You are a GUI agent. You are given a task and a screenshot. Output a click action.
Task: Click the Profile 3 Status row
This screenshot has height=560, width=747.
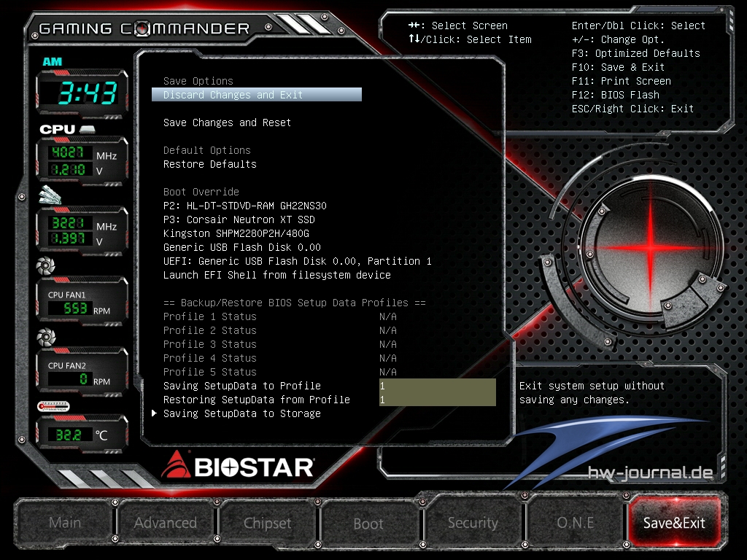coord(280,344)
